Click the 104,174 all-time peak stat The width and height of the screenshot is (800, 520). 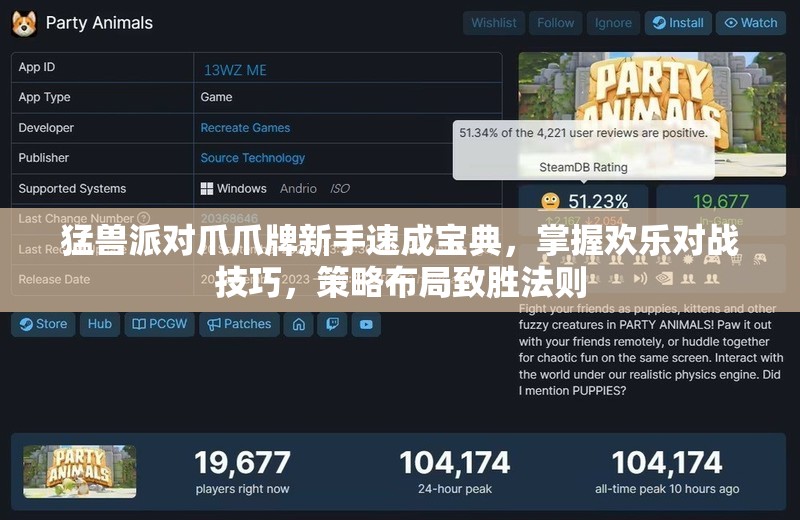pos(667,472)
